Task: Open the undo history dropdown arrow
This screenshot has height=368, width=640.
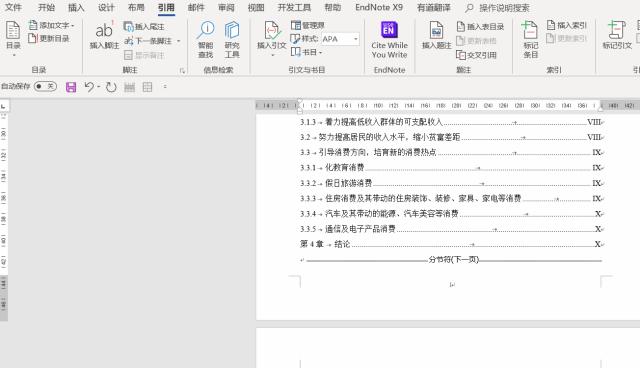Action: (x=99, y=86)
